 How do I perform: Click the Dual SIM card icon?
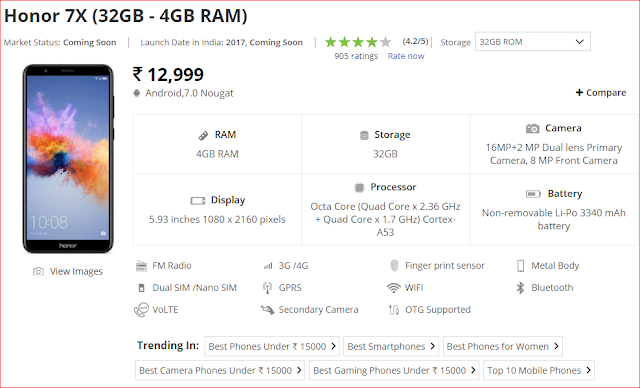click(x=141, y=288)
